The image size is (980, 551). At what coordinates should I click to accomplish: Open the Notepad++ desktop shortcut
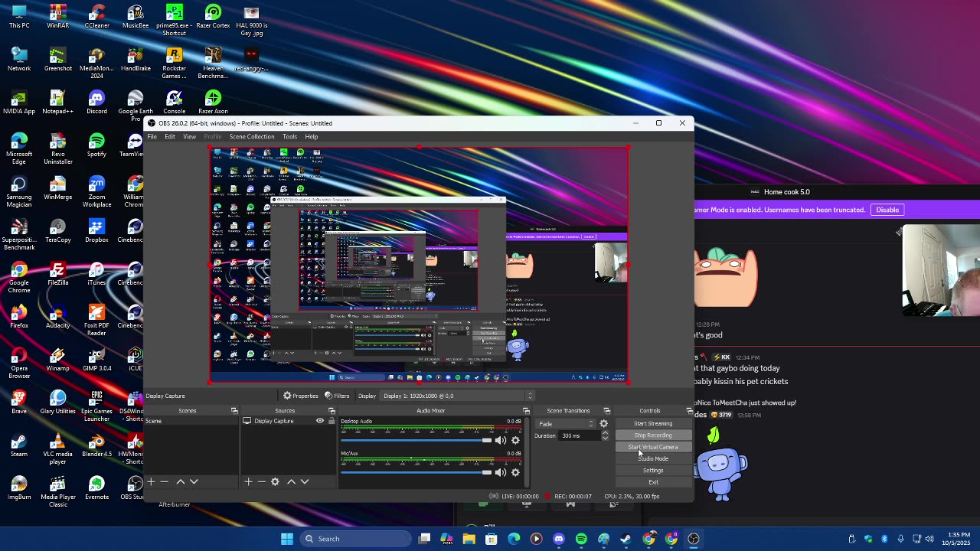(x=57, y=103)
